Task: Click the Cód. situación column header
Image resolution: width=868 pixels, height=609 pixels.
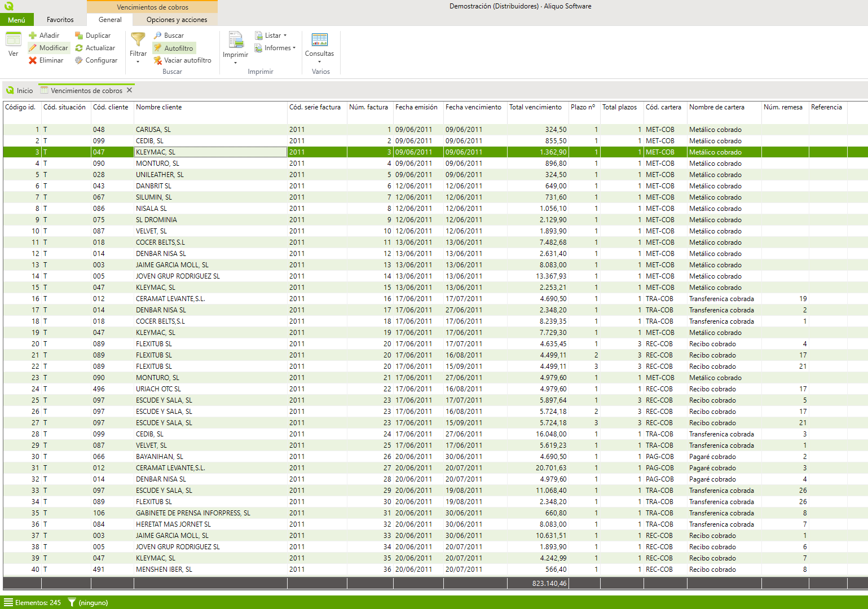Action: pos(66,107)
